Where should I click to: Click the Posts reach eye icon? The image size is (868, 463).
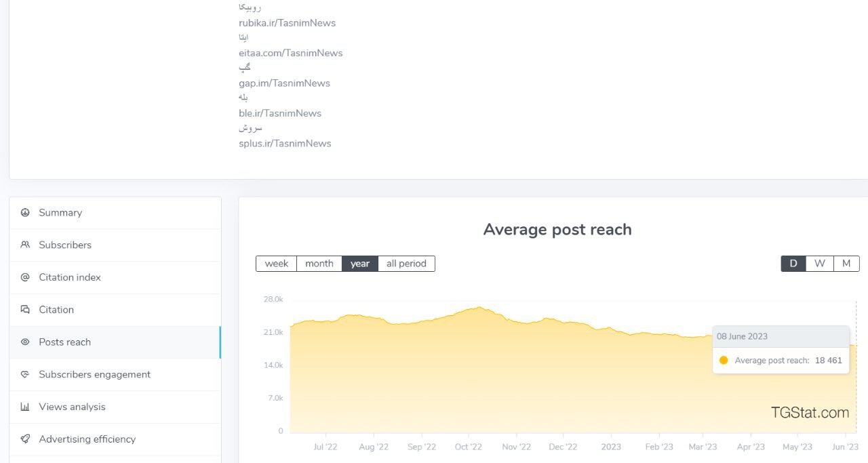click(x=25, y=342)
